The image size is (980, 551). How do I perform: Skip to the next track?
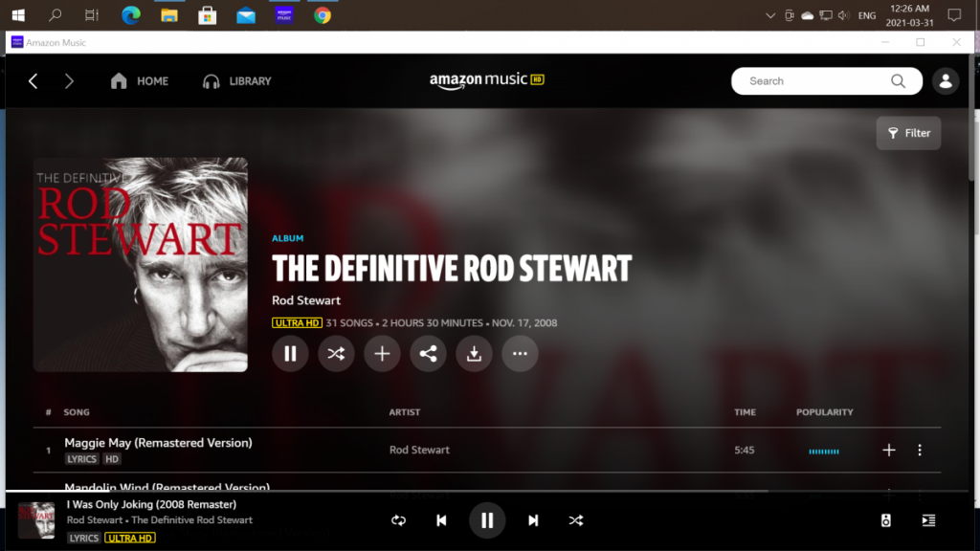coord(533,520)
